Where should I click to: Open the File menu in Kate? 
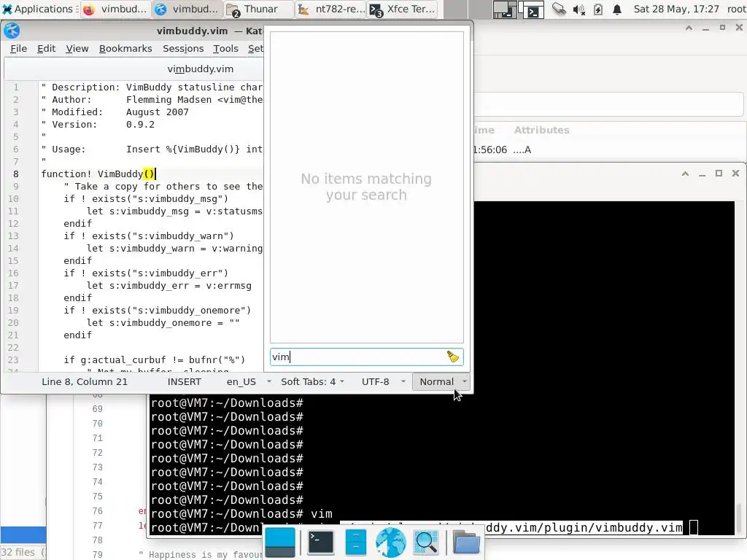coord(18,49)
